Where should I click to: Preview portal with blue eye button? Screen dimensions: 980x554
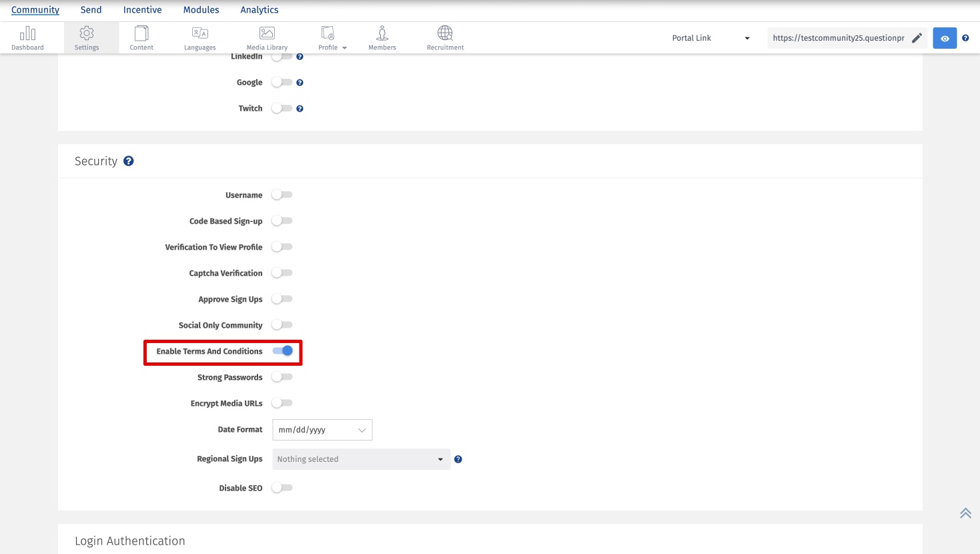(945, 38)
